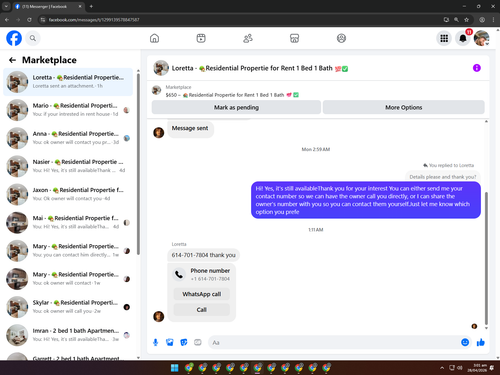This screenshot has height=375, width=500.
Task: Attach a photo file icon
Action: tap(170, 342)
